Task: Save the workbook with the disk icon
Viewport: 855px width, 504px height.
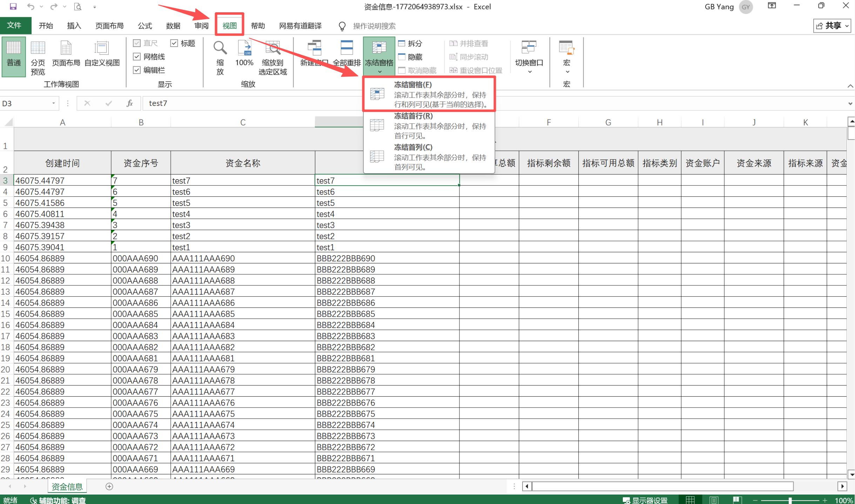Action: [13, 6]
